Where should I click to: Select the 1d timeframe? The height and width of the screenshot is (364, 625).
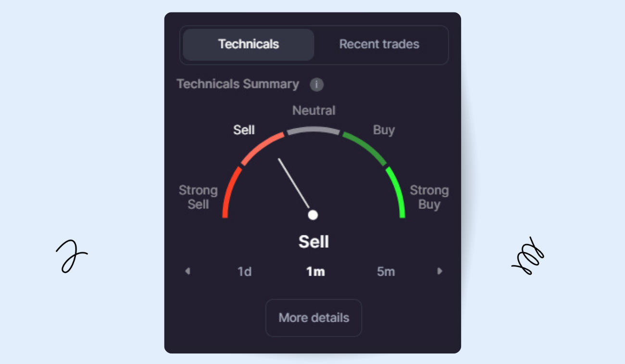(x=245, y=272)
